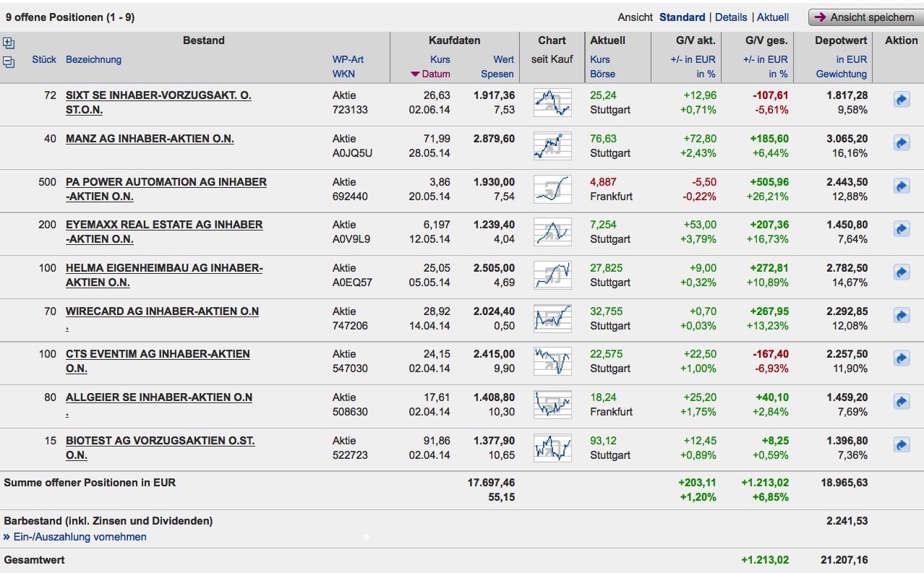
Task: Open action icon for CTS Eventim row
Action: (x=901, y=358)
